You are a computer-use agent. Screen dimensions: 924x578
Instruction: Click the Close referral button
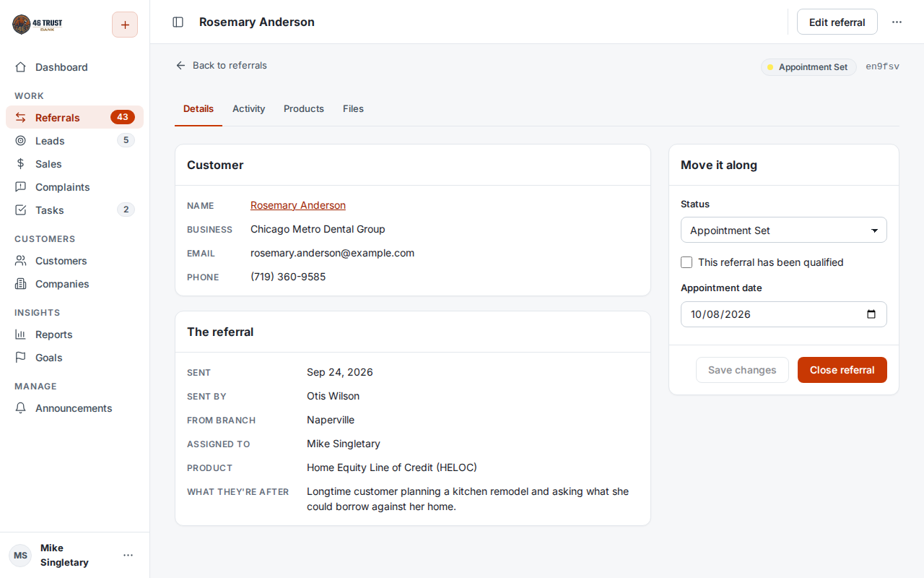pyautogui.click(x=842, y=370)
